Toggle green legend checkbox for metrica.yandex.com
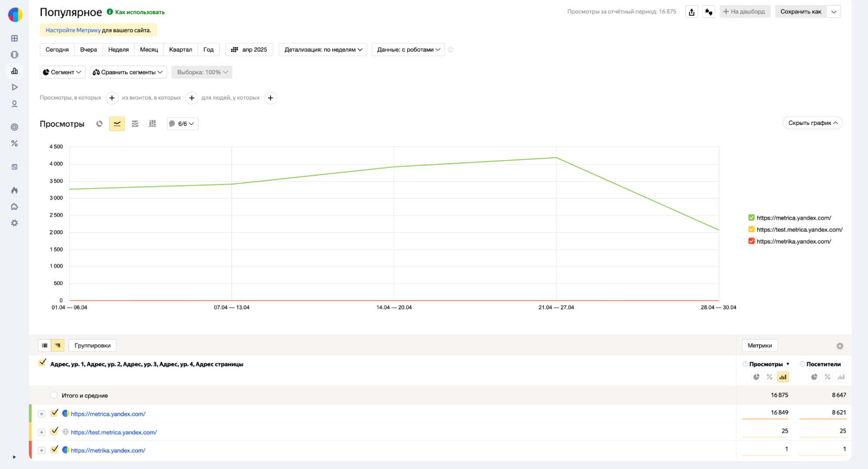 point(751,218)
